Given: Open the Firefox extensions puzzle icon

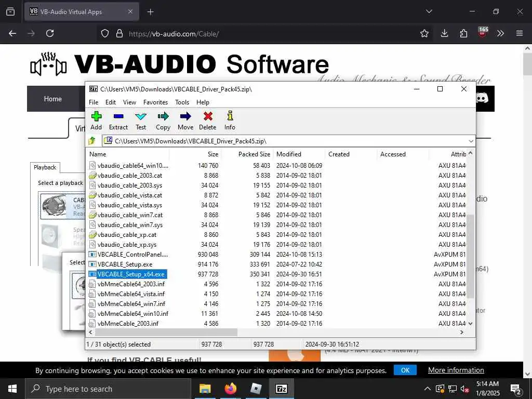Looking at the screenshot, I should coord(463,33).
